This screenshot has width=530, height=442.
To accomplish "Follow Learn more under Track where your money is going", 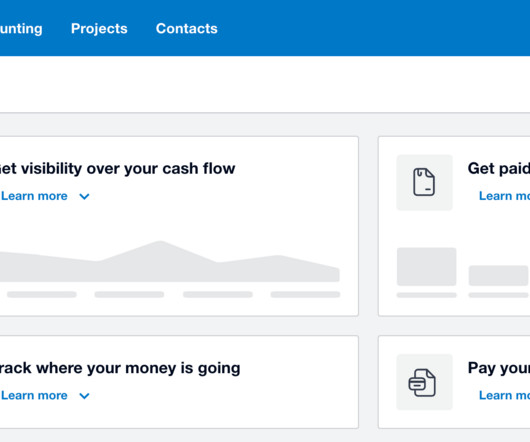I will [x=34, y=395].
